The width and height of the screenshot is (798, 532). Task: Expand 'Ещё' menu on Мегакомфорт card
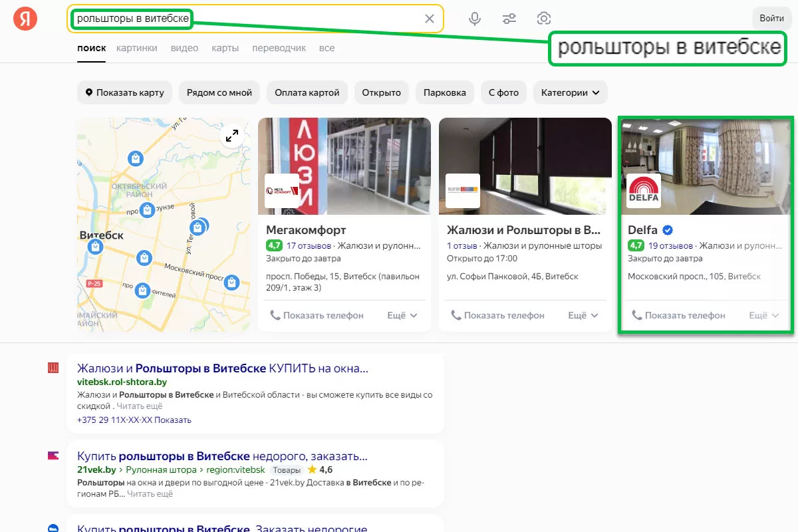[402, 315]
